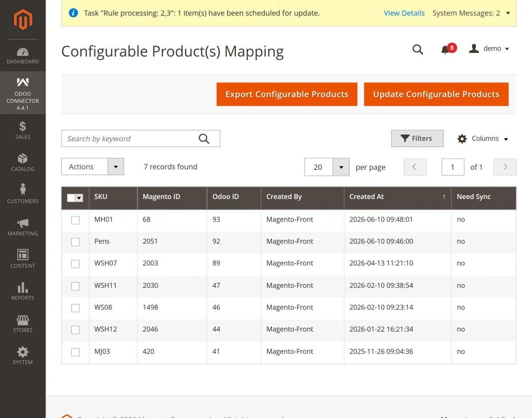This screenshot has width=532, height=418.
Task: Click date 2025-11-26 09:04:36
Action: click(x=381, y=352)
